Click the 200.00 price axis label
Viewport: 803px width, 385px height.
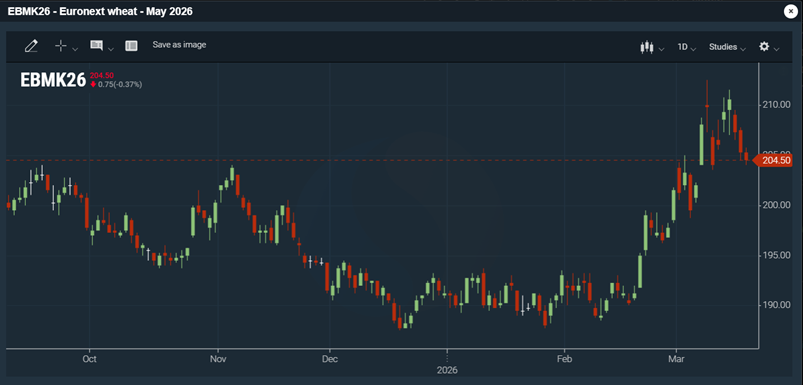777,205
